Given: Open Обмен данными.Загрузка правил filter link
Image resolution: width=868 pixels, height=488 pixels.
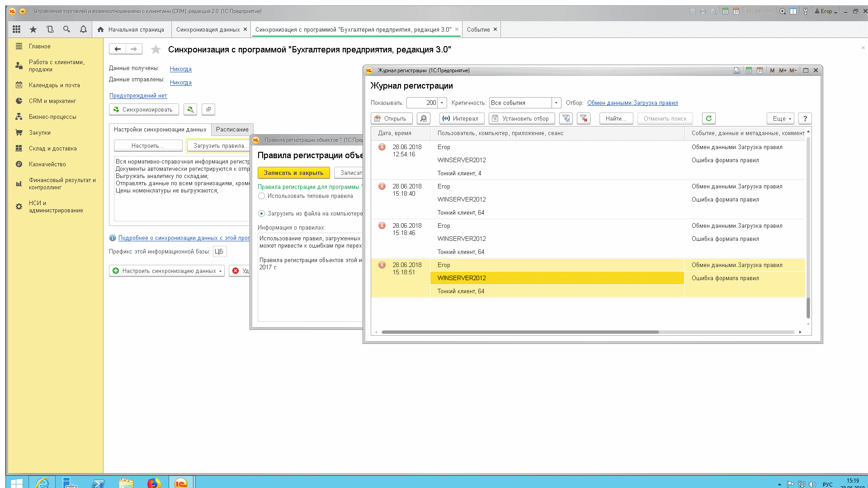Looking at the screenshot, I should click(632, 103).
